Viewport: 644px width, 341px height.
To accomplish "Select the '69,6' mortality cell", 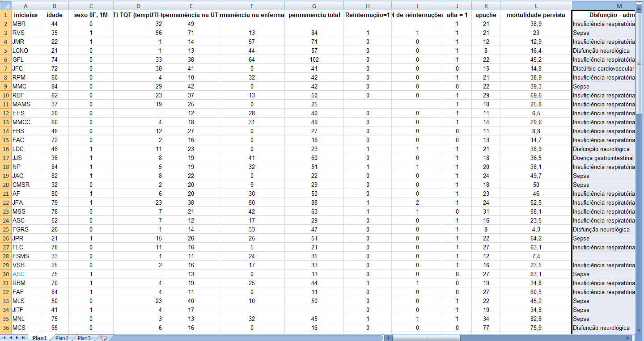I will click(x=536, y=95).
